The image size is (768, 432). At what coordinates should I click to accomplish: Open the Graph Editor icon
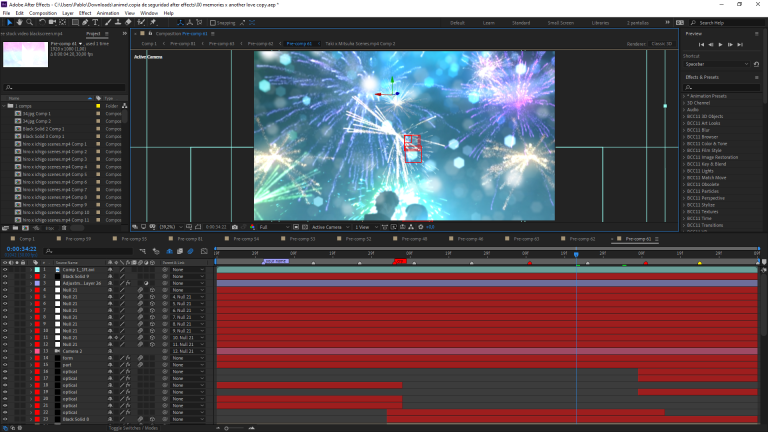click(204, 251)
